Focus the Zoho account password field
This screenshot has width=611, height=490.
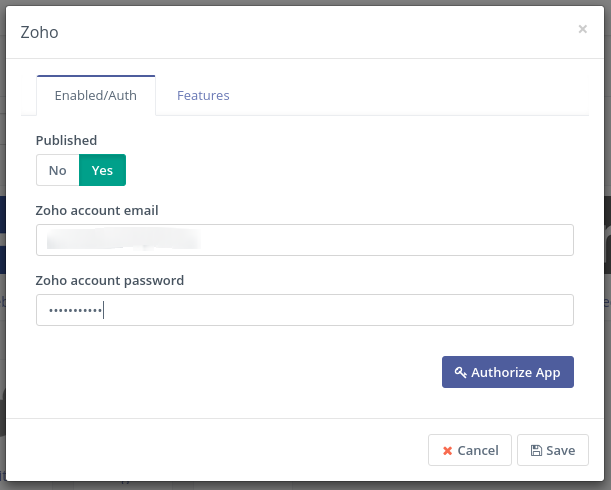305,310
